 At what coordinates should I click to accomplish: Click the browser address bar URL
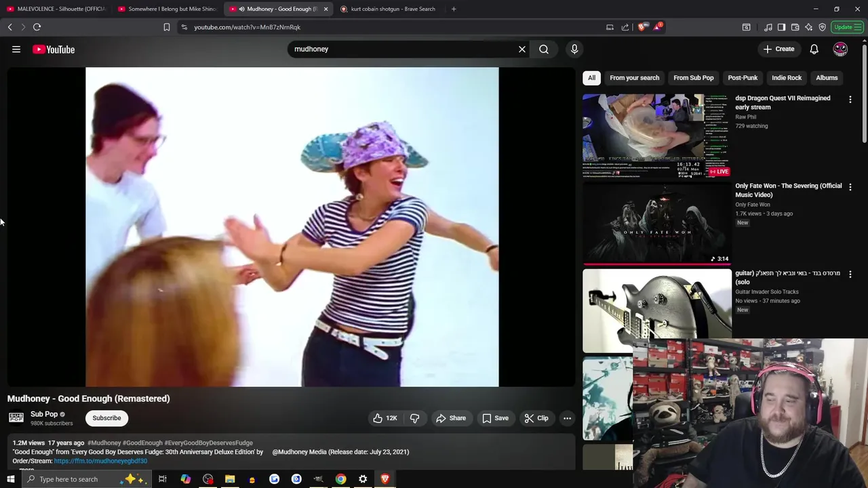[247, 27]
